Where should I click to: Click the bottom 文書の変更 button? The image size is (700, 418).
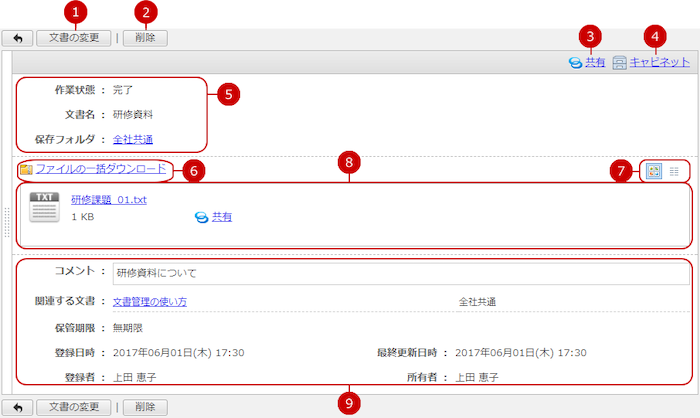(x=74, y=407)
